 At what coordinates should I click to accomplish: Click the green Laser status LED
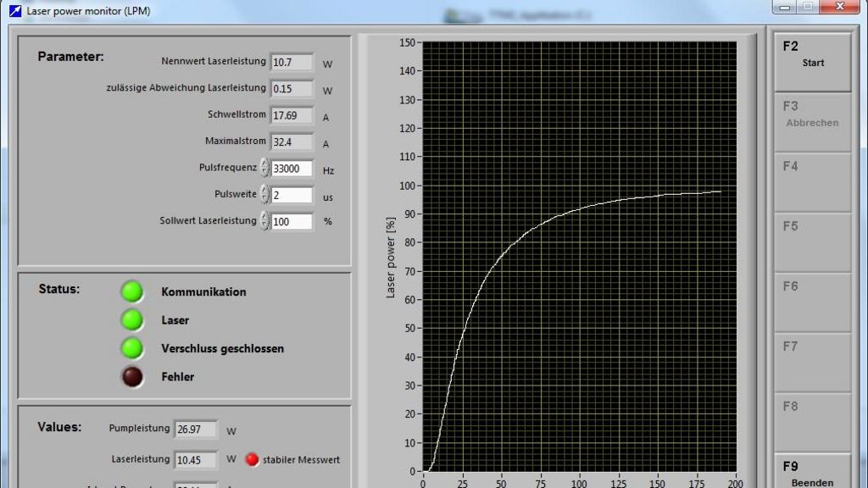131,320
